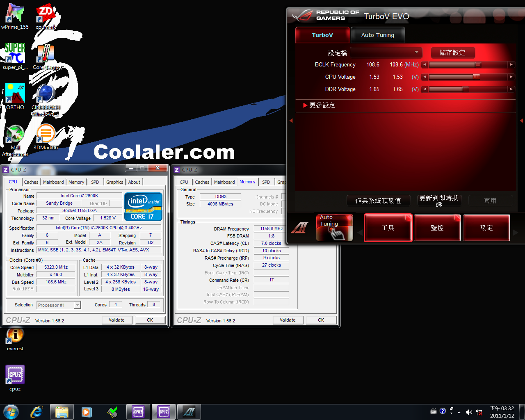This screenshot has width=525, height=420.
Task: Click the green checkmark taskbar icon
Action: pos(112,412)
